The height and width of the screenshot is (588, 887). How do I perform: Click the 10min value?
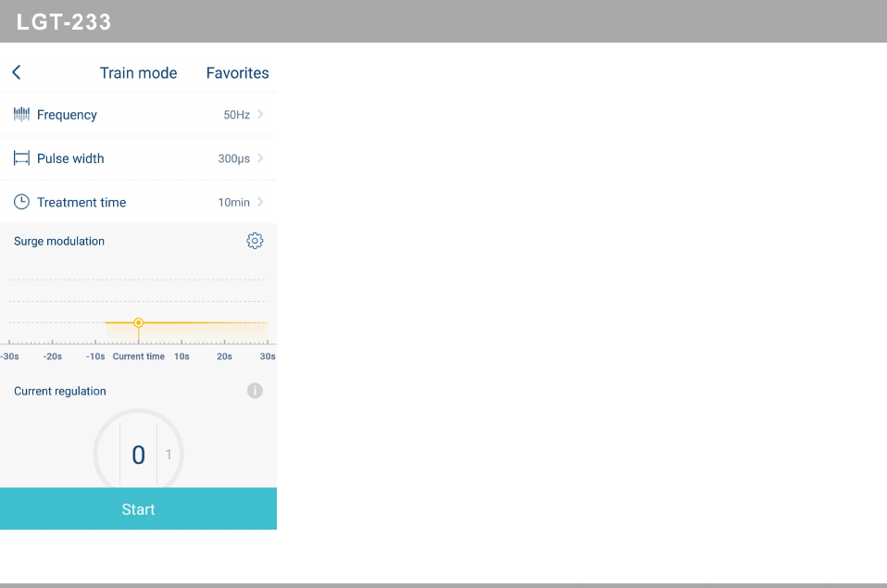[233, 203]
